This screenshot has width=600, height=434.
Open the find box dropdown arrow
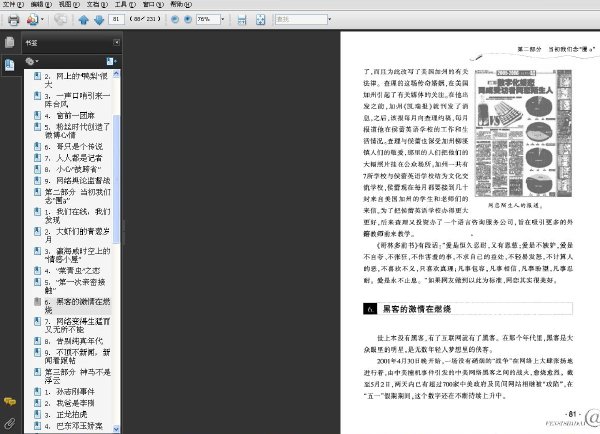point(329,19)
